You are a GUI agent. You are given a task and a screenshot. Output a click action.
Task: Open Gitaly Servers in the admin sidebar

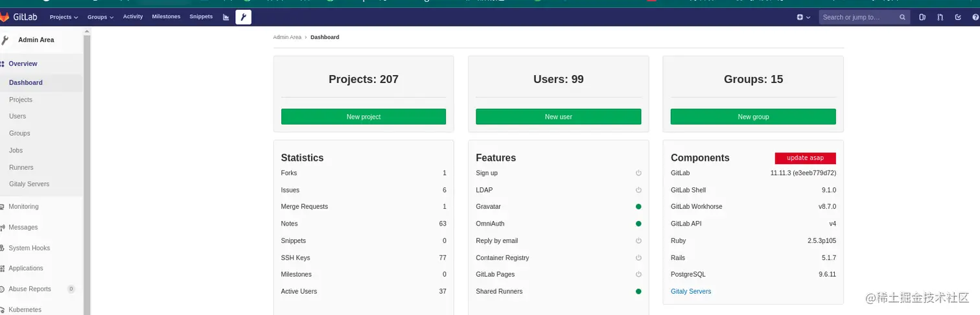click(29, 184)
